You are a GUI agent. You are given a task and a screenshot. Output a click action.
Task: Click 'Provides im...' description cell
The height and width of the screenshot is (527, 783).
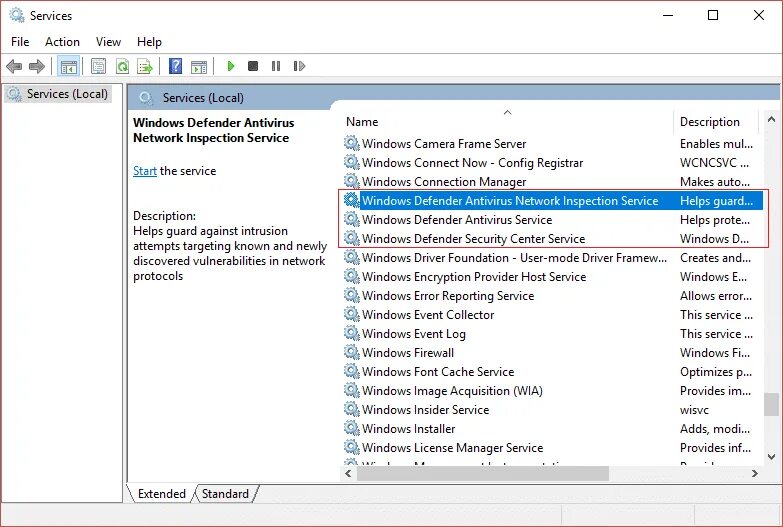715,391
